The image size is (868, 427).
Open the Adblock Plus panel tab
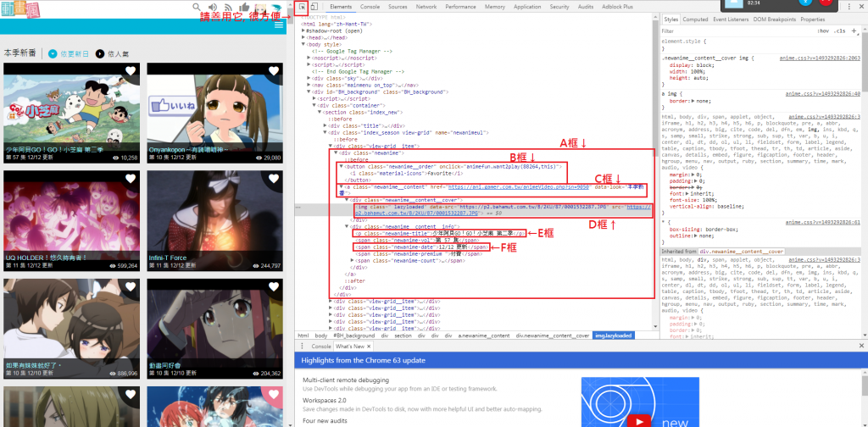click(616, 7)
